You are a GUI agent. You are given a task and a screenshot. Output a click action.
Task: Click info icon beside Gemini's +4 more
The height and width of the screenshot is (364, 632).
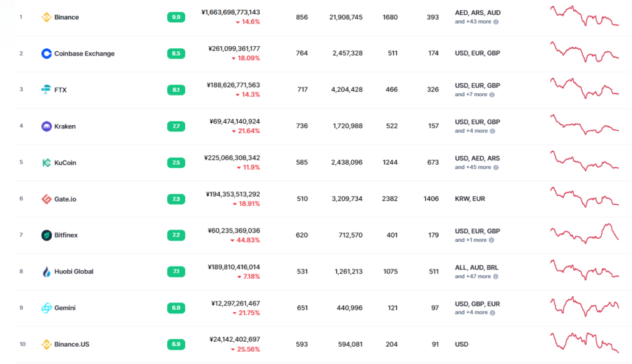pos(492,313)
